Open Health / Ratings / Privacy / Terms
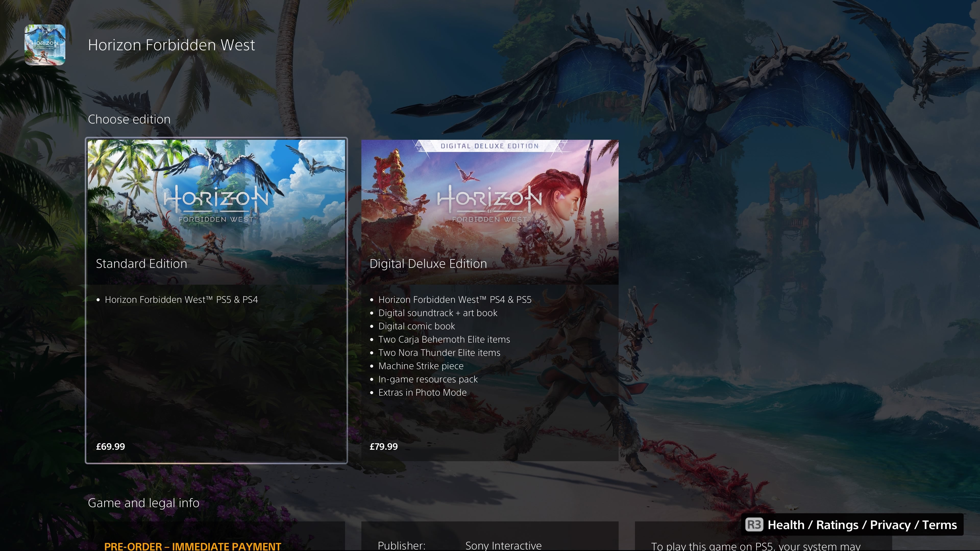The image size is (980, 551). tap(852, 525)
